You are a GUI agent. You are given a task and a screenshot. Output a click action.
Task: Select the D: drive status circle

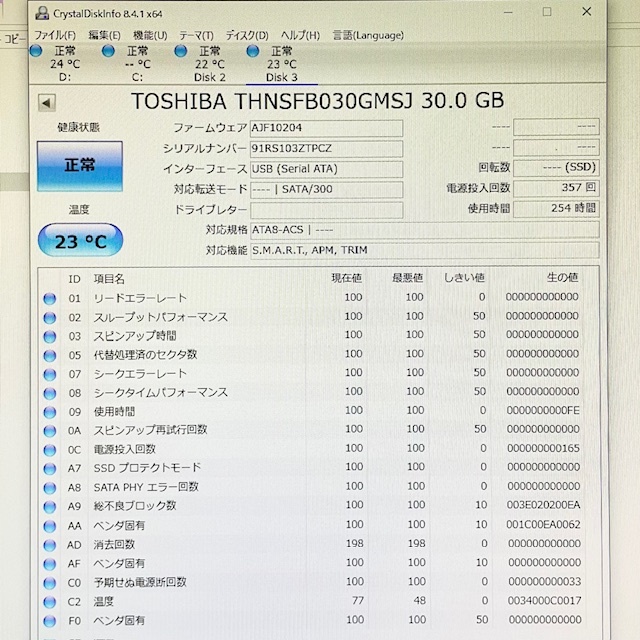[x=36, y=51]
